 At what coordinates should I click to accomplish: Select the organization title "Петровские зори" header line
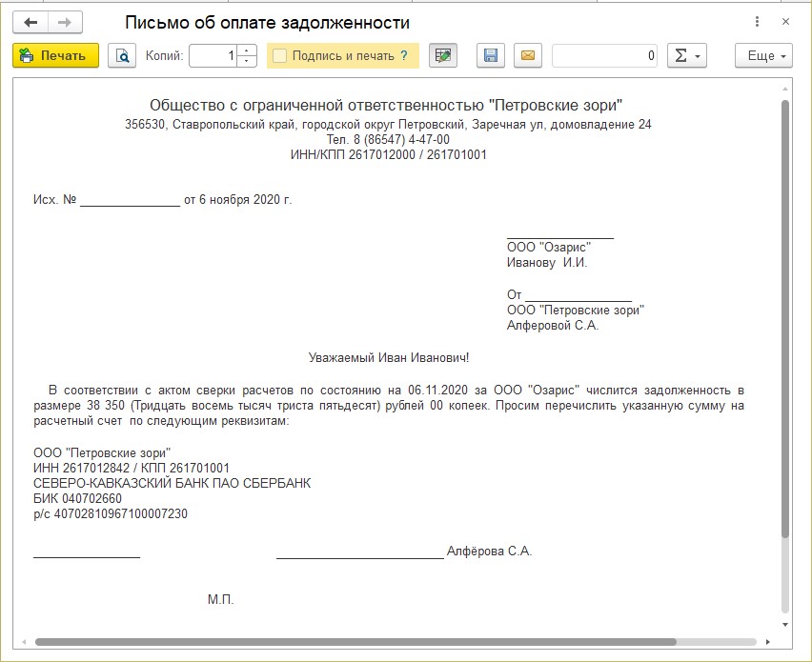pos(386,105)
